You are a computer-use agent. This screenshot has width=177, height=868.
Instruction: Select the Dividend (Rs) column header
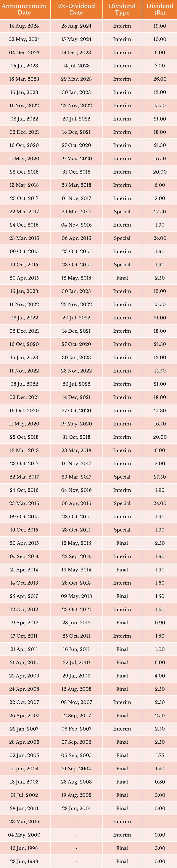(160, 10)
